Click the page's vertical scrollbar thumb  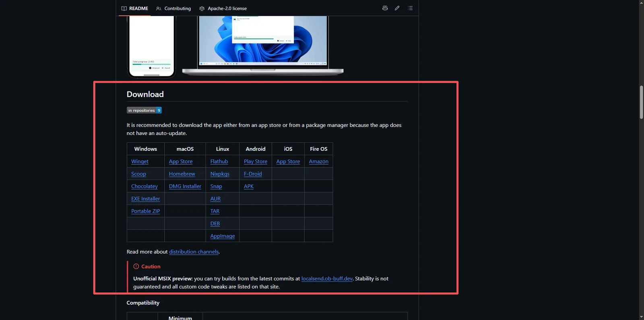642,102
